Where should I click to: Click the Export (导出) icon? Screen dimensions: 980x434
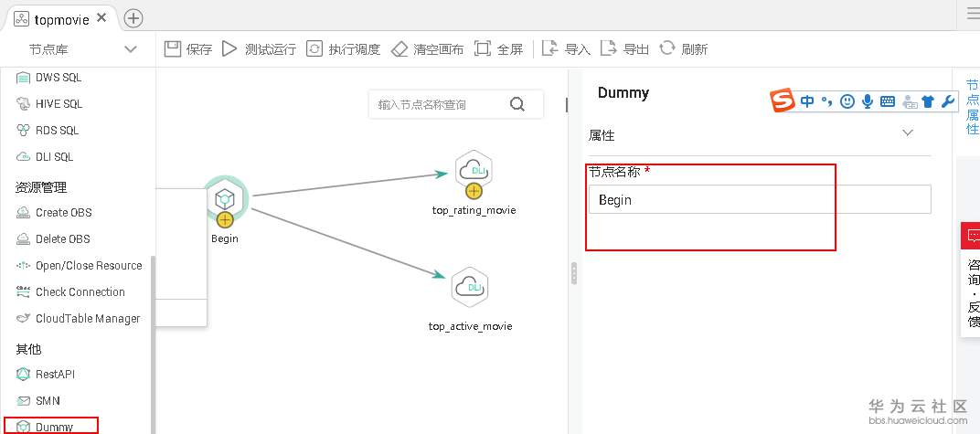click(x=609, y=48)
